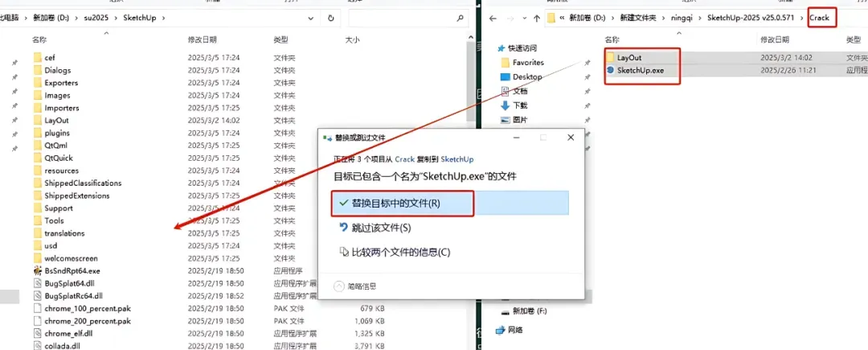Click the SketchUp destination link in the dialog
Screen dimensions: 868x350
[x=457, y=159]
